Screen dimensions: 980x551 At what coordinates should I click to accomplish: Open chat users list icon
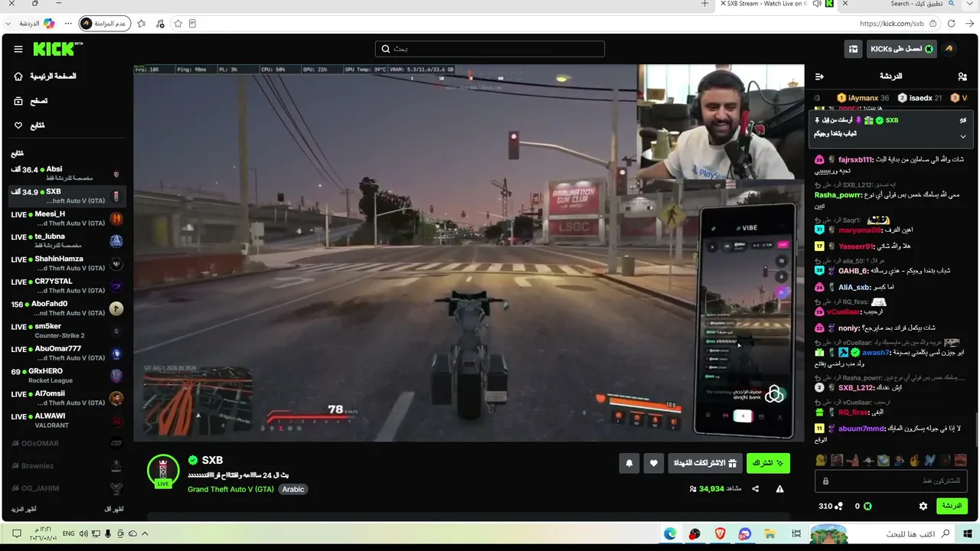click(x=962, y=77)
